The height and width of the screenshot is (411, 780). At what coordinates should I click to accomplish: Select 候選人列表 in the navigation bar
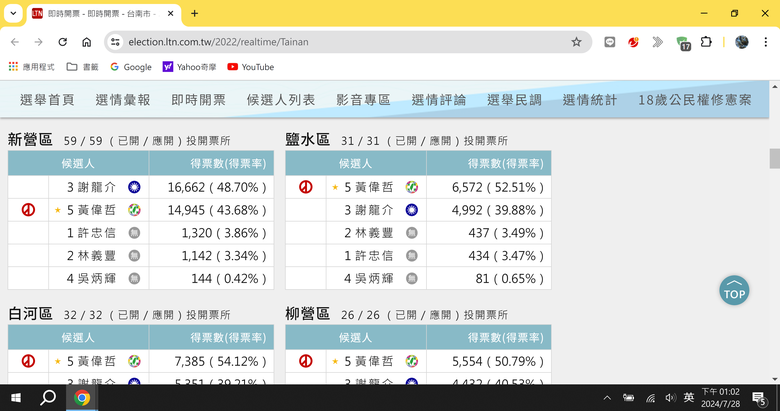[281, 100]
